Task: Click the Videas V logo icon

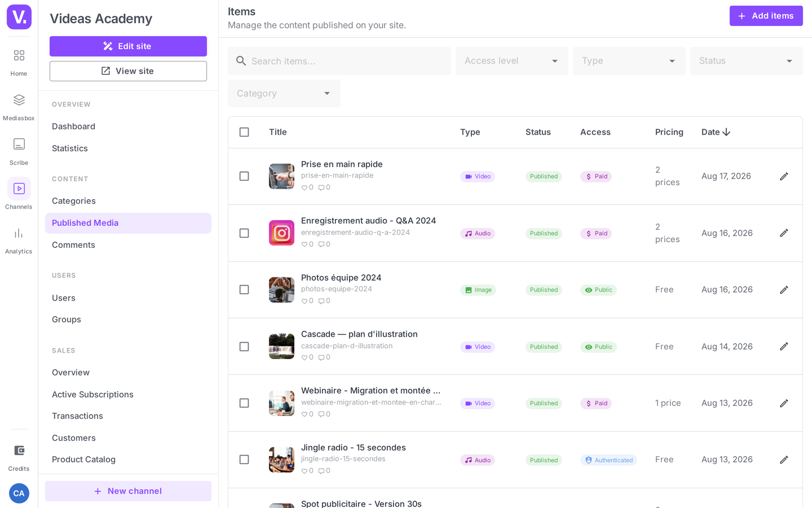Action: tap(19, 17)
